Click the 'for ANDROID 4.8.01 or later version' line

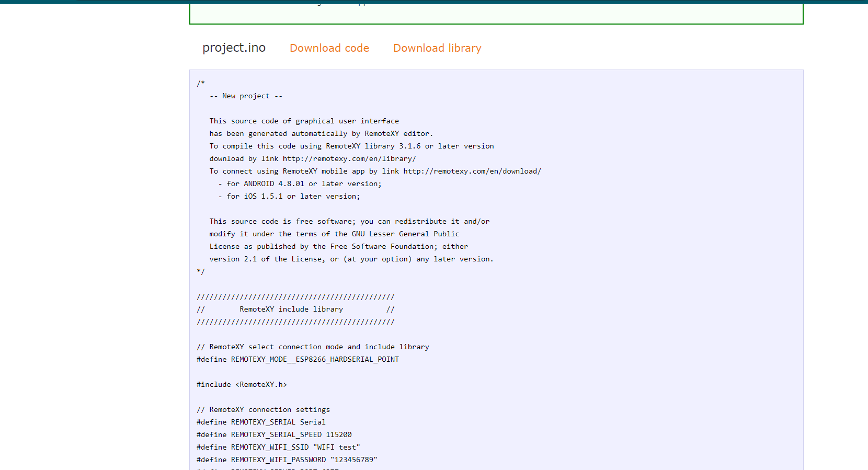coord(300,184)
